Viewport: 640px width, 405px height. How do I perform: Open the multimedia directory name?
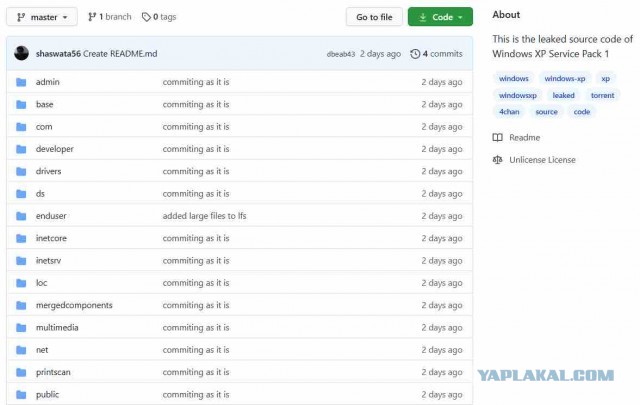57,328
